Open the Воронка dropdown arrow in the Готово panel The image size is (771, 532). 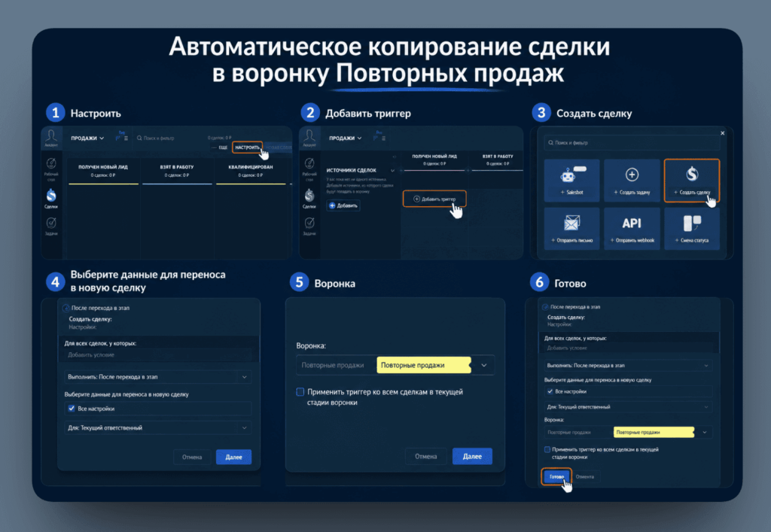click(x=705, y=432)
